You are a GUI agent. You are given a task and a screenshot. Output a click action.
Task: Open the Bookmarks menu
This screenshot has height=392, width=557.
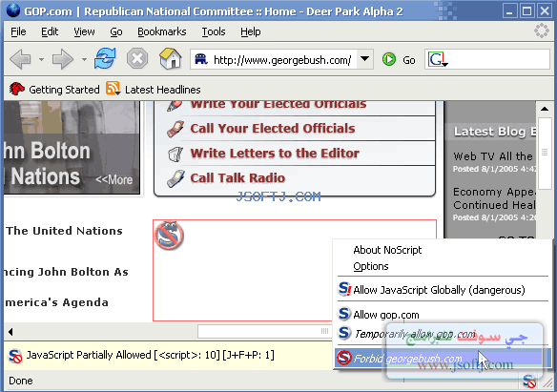point(161,31)
